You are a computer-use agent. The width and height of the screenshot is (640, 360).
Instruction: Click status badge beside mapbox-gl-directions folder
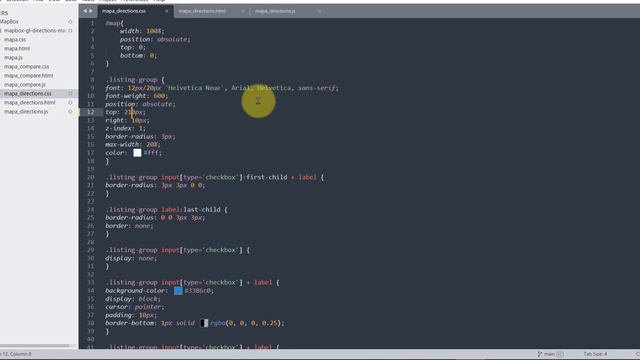(x=70, y=31)
